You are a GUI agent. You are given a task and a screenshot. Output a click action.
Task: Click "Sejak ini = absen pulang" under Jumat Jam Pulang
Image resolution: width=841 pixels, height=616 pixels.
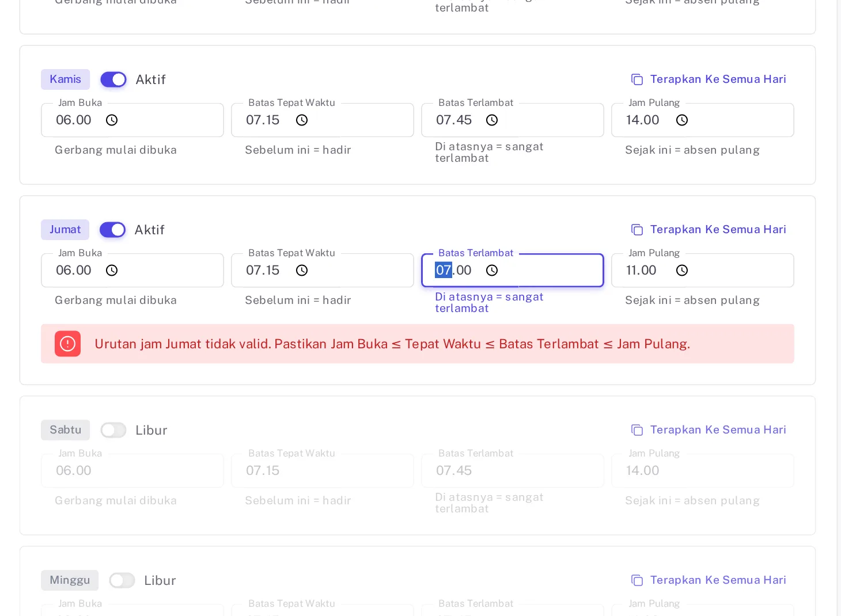tap(692, 301)
